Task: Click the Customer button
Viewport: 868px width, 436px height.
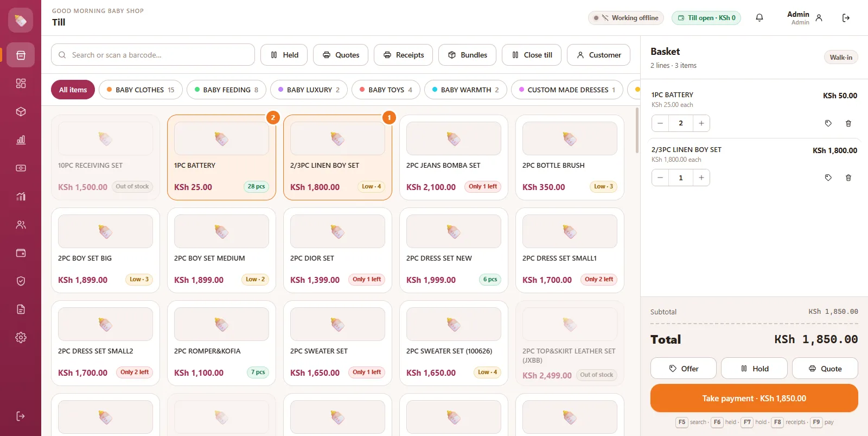Action: pos(598,55)
